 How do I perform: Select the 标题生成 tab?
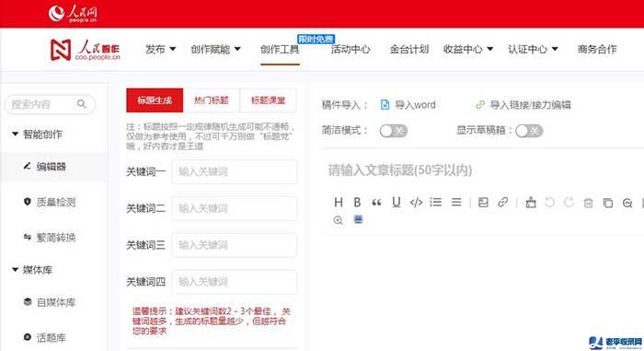pyautogui.click(x=155, y=100)
